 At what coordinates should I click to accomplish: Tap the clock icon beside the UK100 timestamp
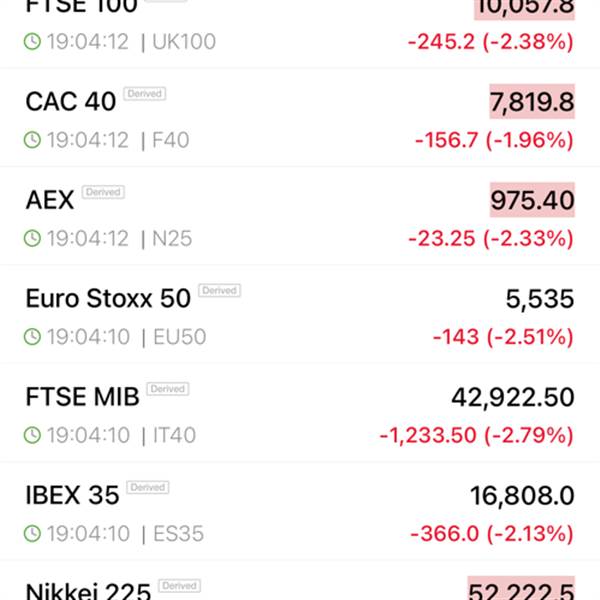(33, 42)
